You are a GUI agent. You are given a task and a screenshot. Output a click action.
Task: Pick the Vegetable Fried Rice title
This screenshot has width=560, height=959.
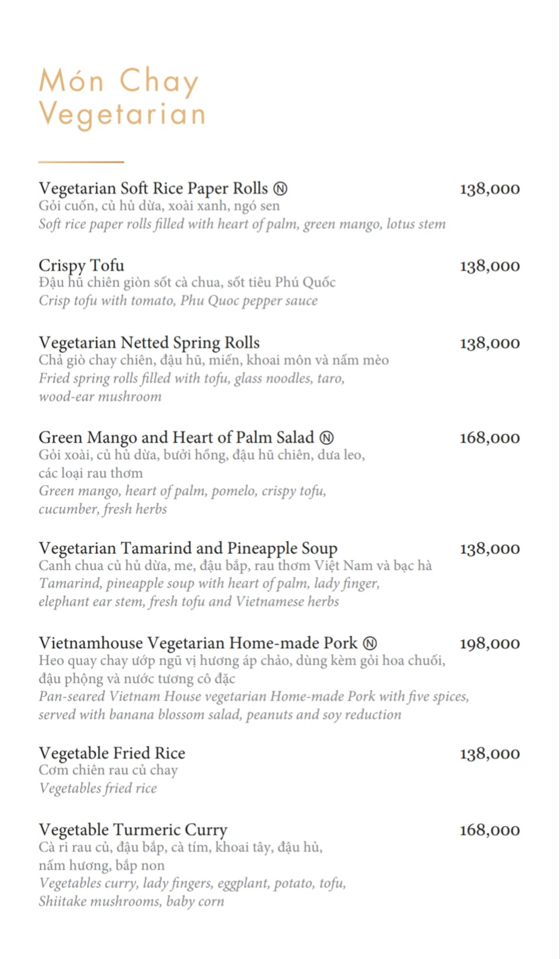[112, 753]
